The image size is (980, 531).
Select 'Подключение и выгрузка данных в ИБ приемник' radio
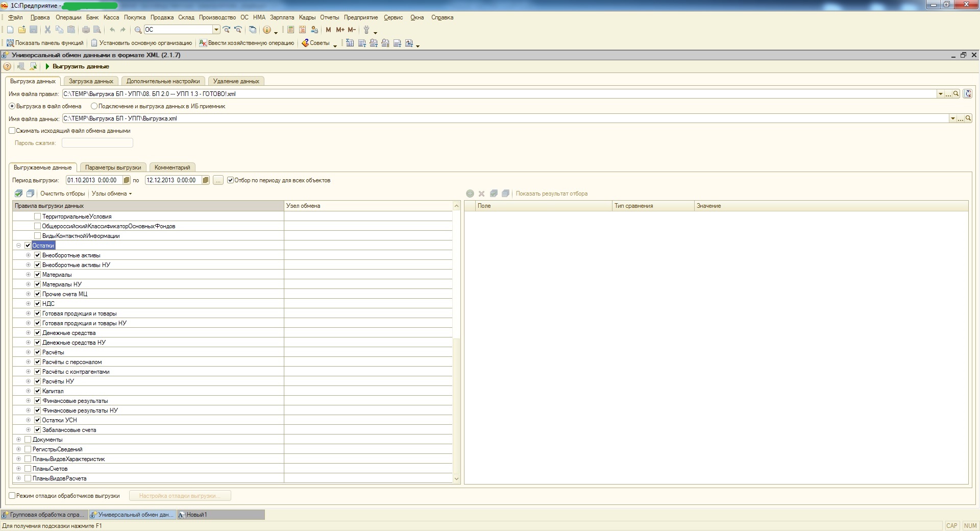point(94,106)
